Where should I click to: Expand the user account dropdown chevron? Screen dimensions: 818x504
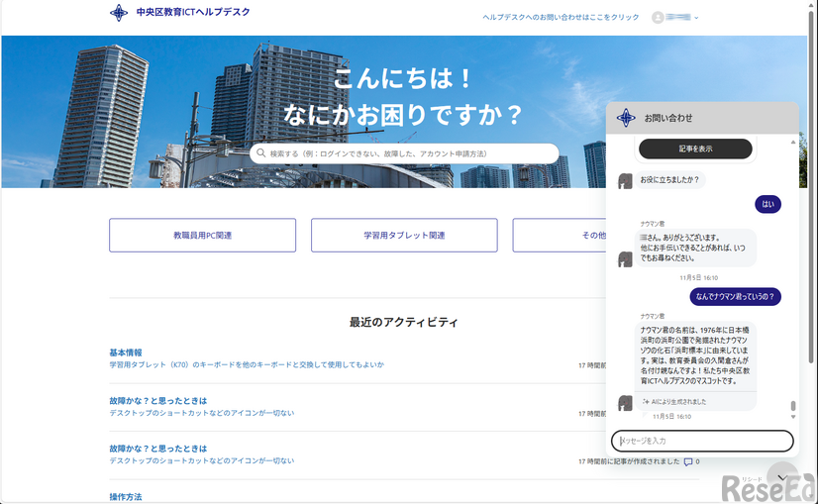click(x=696, y=18)
